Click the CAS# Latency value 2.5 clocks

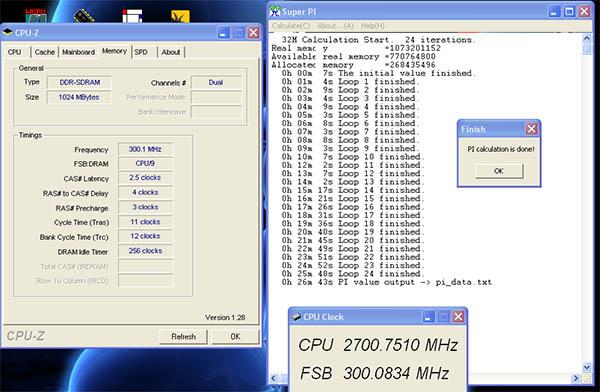(x=145, y=178)
